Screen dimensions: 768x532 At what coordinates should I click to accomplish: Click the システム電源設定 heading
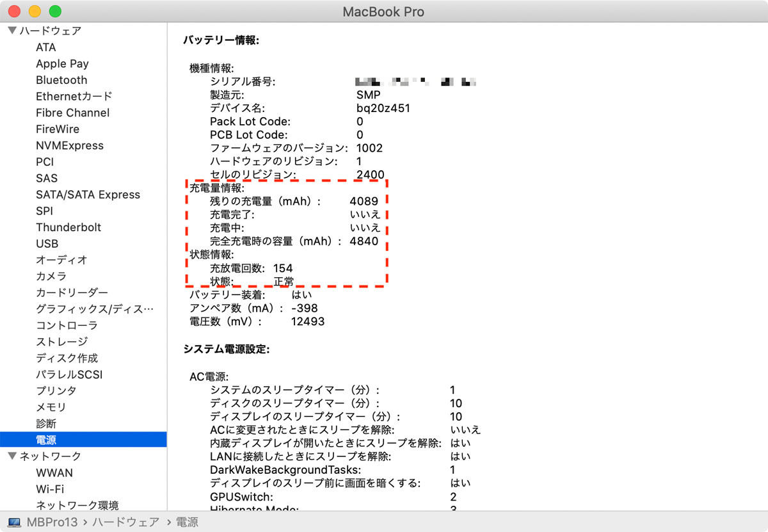[x=227, y=349]
